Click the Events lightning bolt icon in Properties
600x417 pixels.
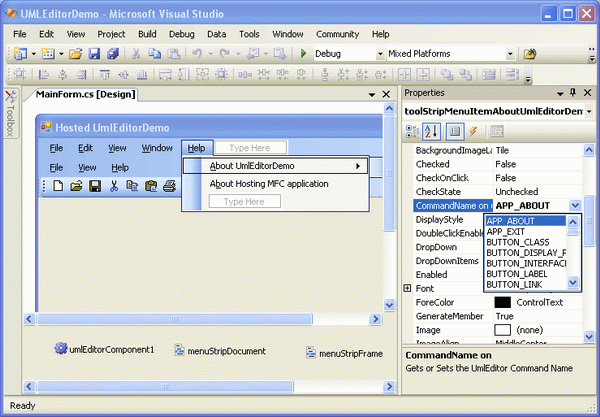point(473,132)
